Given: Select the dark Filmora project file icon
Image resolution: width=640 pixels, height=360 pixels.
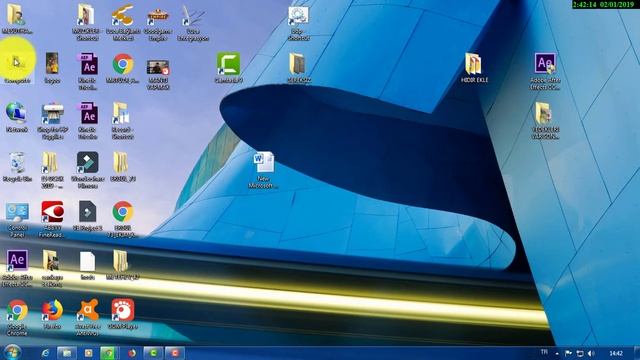Looking at the screenshot, I should (x=87, y=212).
